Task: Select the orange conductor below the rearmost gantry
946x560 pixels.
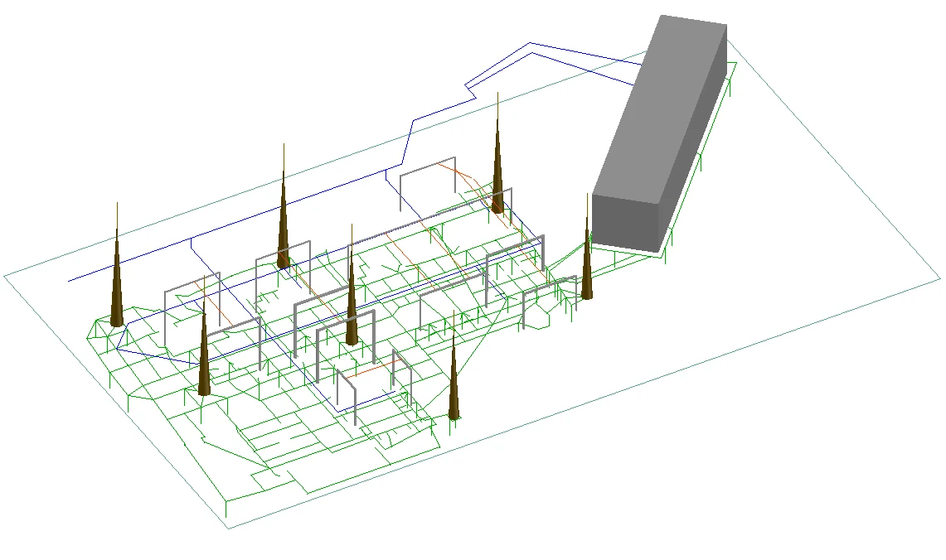Action: [x=456, y=176]
